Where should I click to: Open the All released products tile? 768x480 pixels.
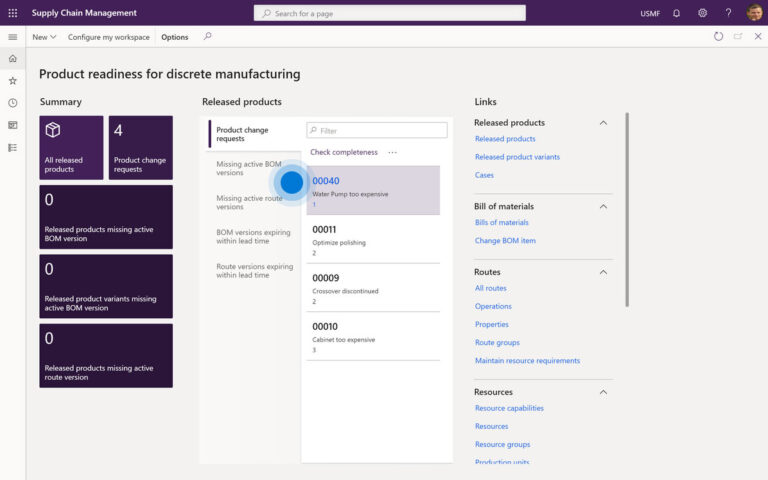pos(72,147)
